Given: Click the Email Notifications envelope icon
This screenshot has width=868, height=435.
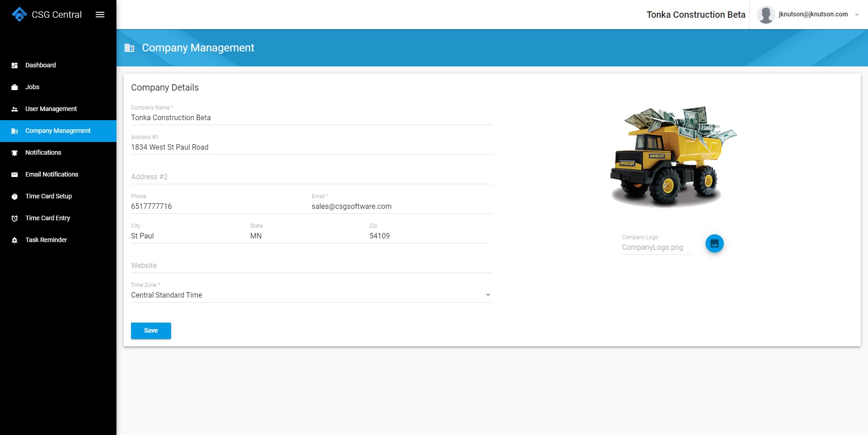Looking at the screenshot, I should pos(15,175).
